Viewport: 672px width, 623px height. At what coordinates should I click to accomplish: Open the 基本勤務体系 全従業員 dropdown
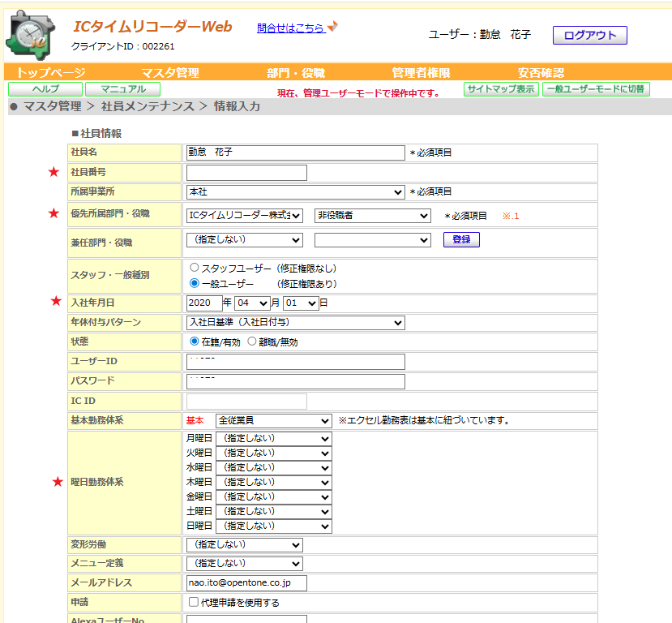[x=273, y=420]
